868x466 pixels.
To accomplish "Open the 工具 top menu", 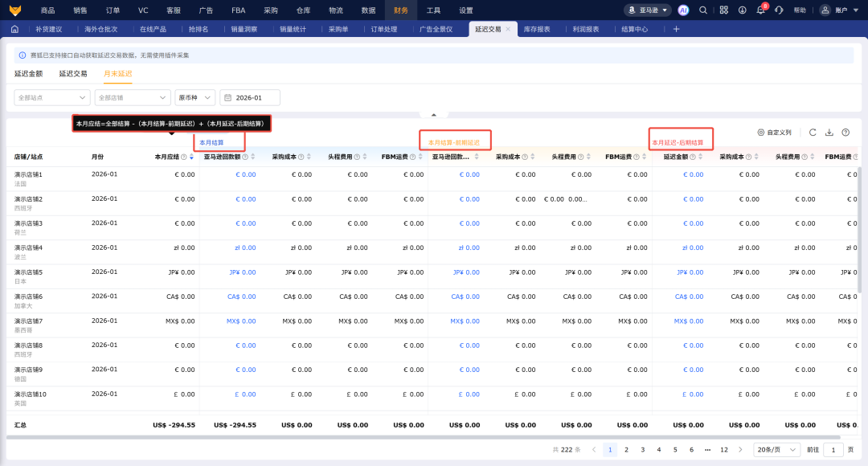I will pos(433,10).
